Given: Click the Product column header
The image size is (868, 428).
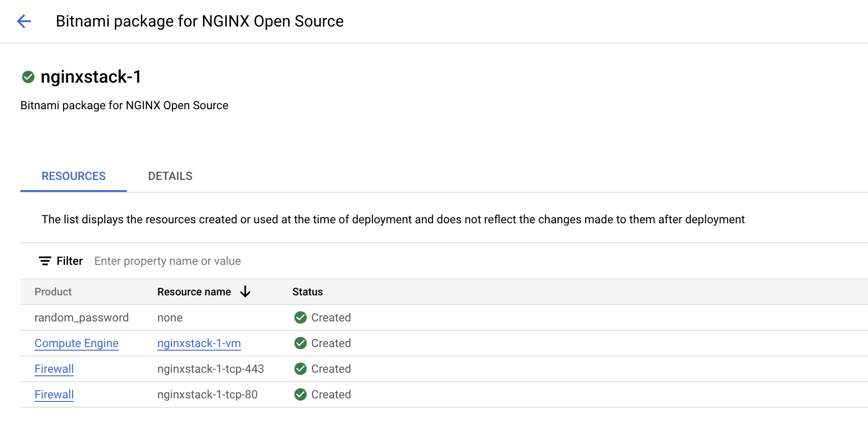Looking at the screenshot, I should (53, 292).
